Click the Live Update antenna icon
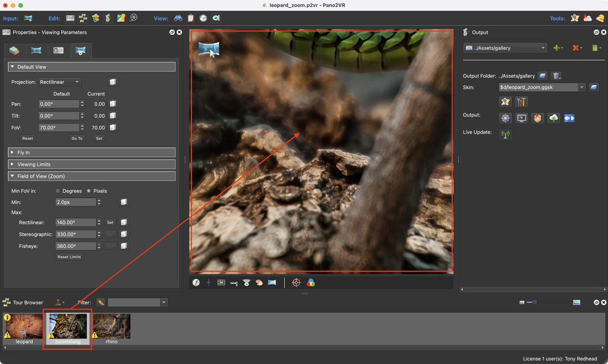The height and width of the screenshot is (364, 608). pos(505,134)
